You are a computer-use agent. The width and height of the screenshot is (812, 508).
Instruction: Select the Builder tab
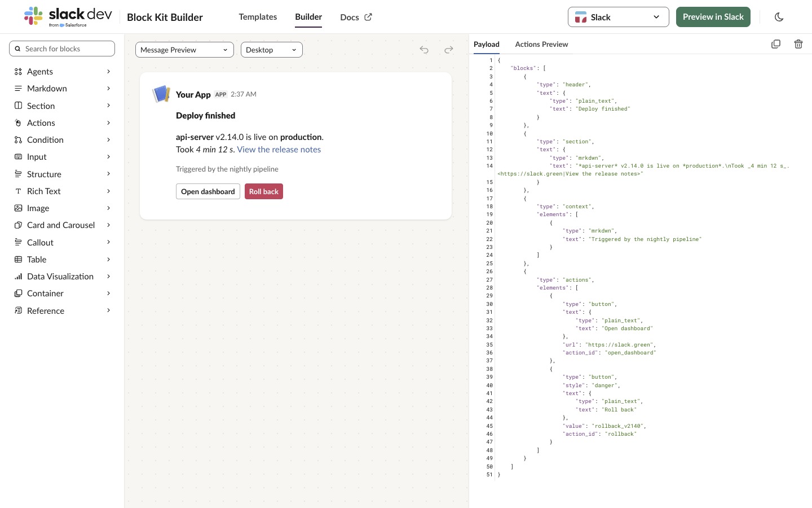coord(308,17)
